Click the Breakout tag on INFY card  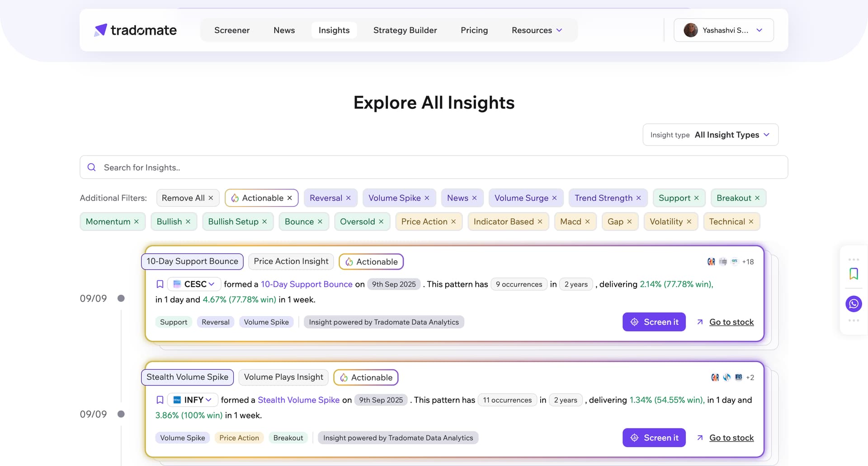(x=288, y=438)
